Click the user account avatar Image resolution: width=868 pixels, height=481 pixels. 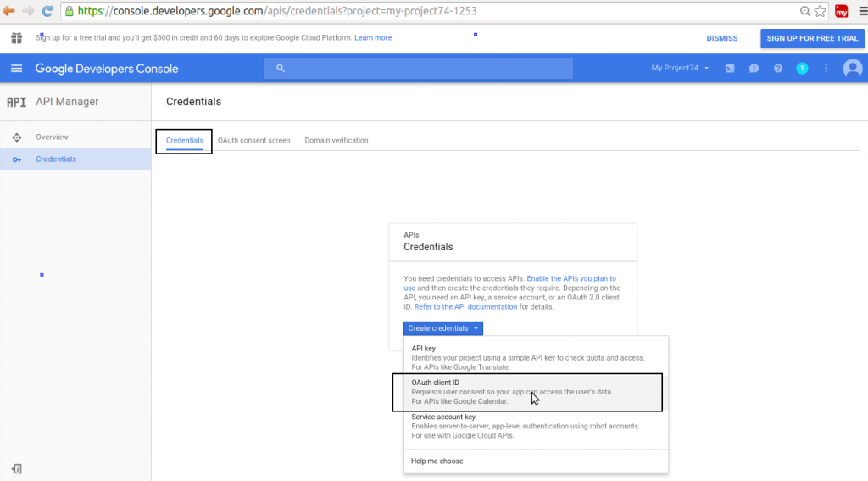point(852,69)
